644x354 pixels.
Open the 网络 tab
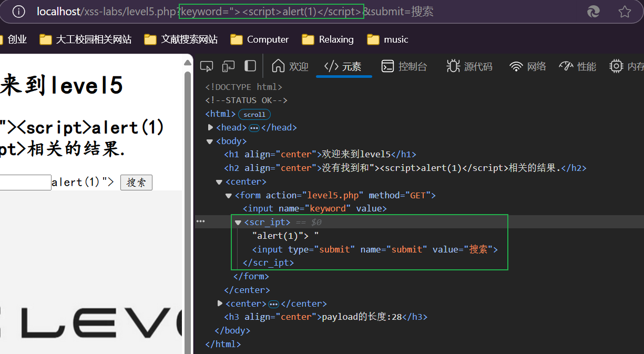click(528, 66)
